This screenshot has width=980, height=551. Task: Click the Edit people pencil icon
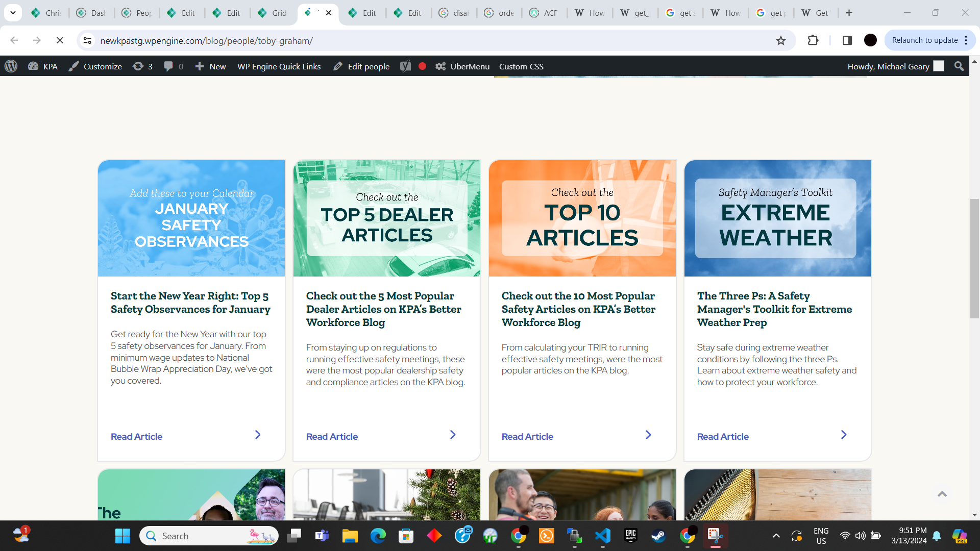(338, 66)
